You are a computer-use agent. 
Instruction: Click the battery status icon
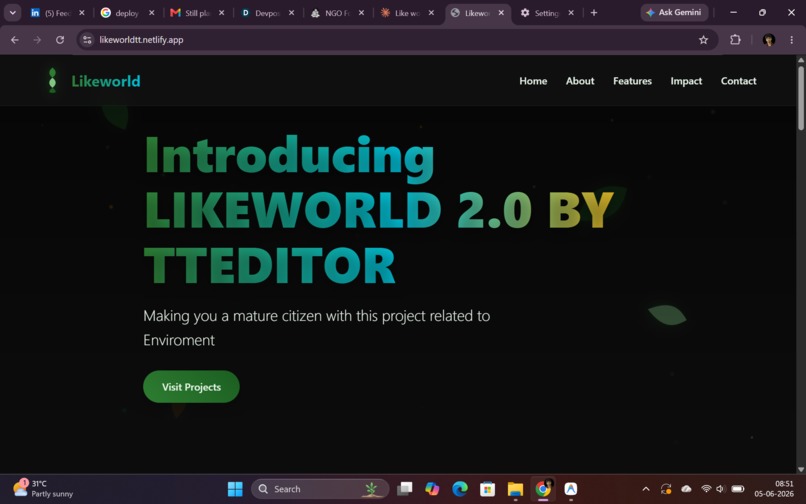coord(738,489)
